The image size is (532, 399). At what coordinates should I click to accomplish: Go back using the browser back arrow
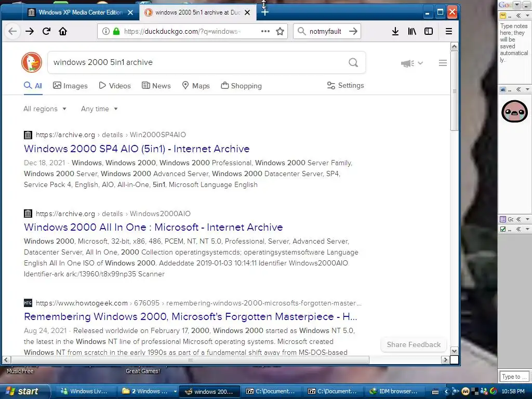tap(12, 31)
